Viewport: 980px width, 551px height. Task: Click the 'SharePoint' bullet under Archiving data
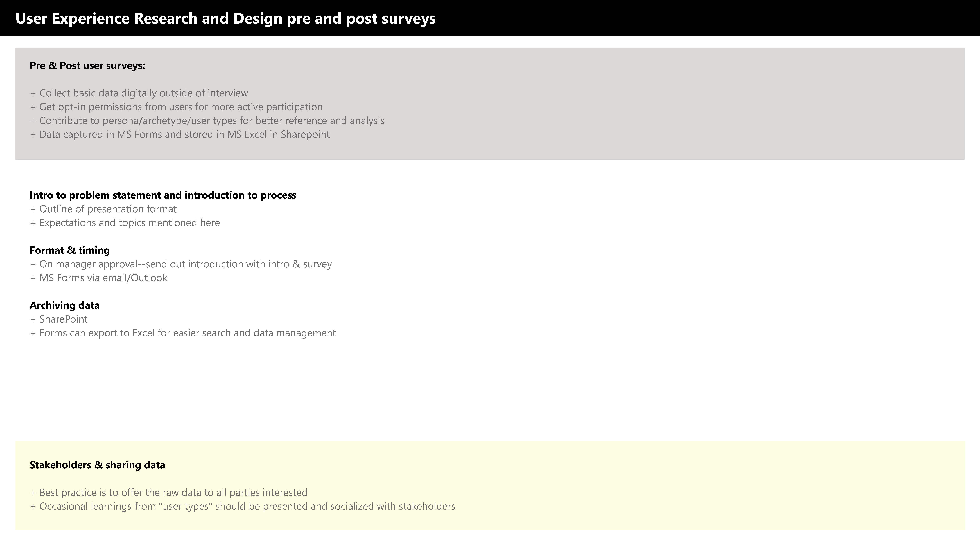pyautogui.click(x=59, y=319)
